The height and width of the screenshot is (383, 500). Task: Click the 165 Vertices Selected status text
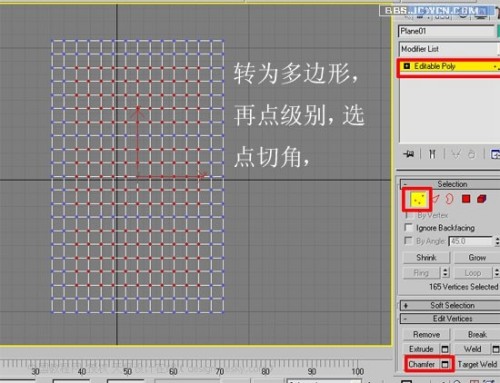point(463,287)
